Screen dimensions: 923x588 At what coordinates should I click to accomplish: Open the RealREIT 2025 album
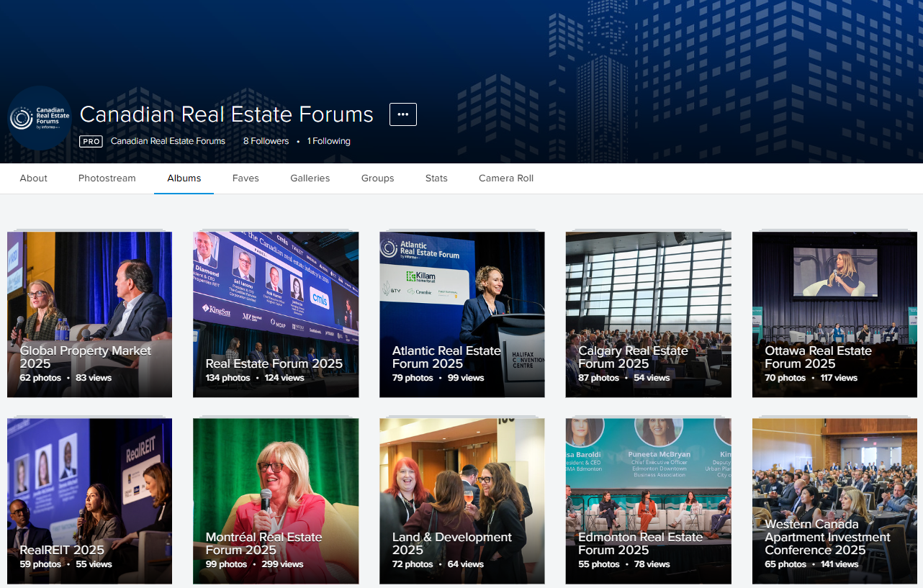coord(89,501)
